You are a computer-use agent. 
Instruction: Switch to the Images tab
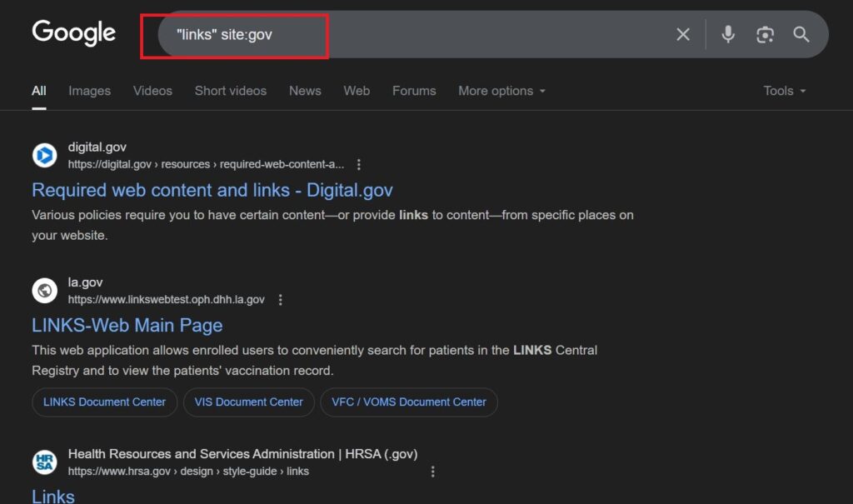(x=89, y=91)
